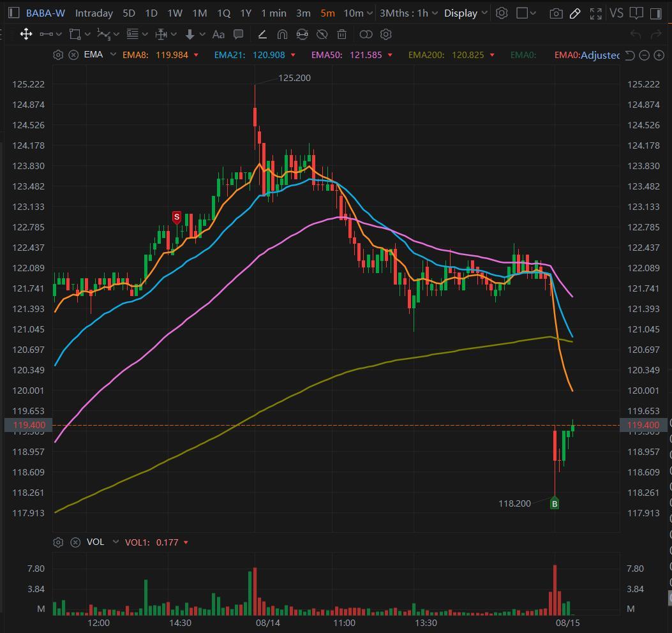The image size is (672, 633).
Task: Click the BABA-W ticker link
Action: click(x=45, y=13)
